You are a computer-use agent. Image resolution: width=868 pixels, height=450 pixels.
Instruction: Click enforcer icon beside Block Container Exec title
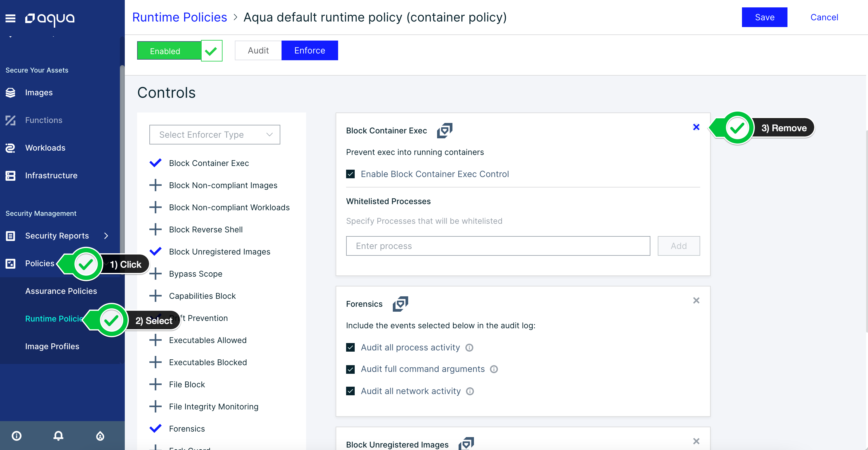[x=444, y=131]
